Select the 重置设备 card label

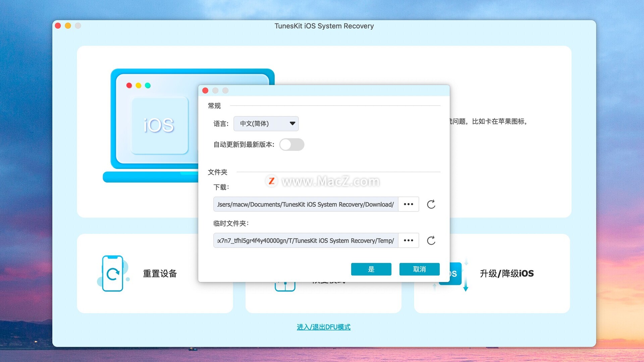pos(160,274)
